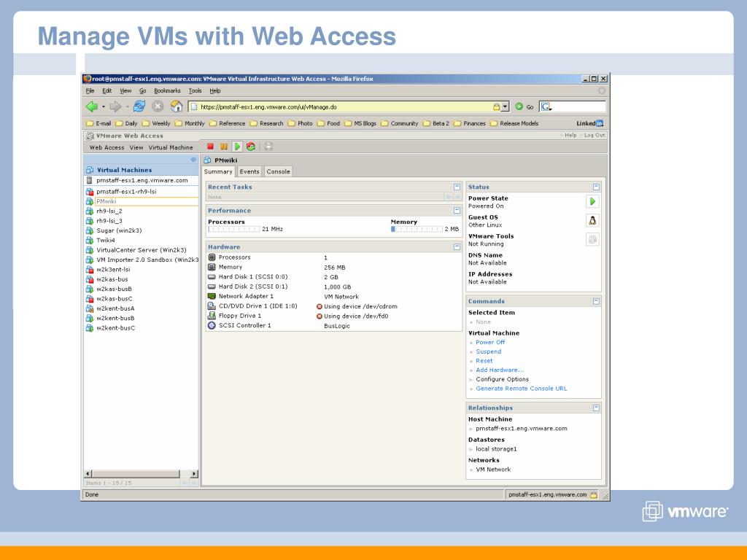Screen dimensions: 747x560
Task: Click the Help link at top right
Action: pos(570,135)
